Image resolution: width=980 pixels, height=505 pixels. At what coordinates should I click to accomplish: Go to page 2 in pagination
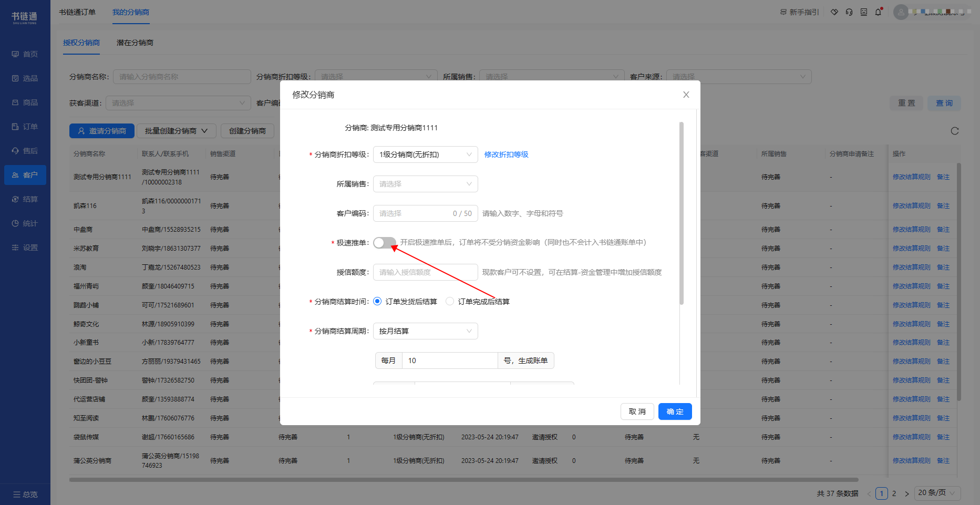coord(894,493)
